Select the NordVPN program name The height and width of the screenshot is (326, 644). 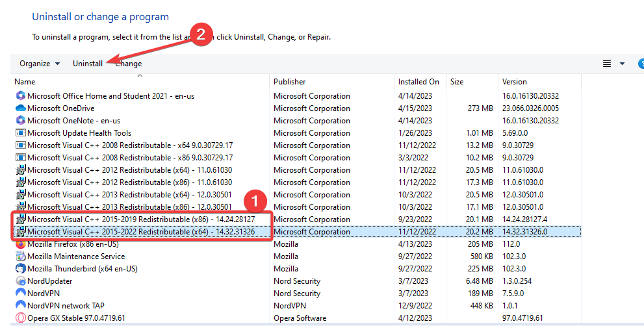[x=44, y=293]
